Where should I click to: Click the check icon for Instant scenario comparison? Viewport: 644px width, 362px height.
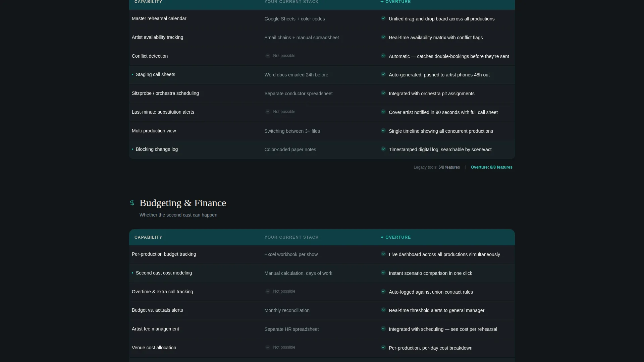point(383,273)
